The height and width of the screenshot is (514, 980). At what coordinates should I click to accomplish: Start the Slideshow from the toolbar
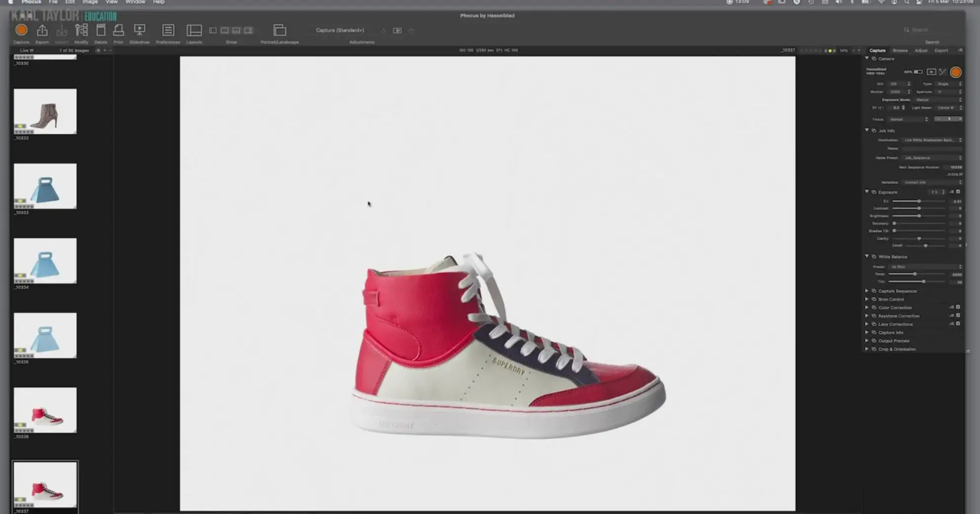click(140, 30)
